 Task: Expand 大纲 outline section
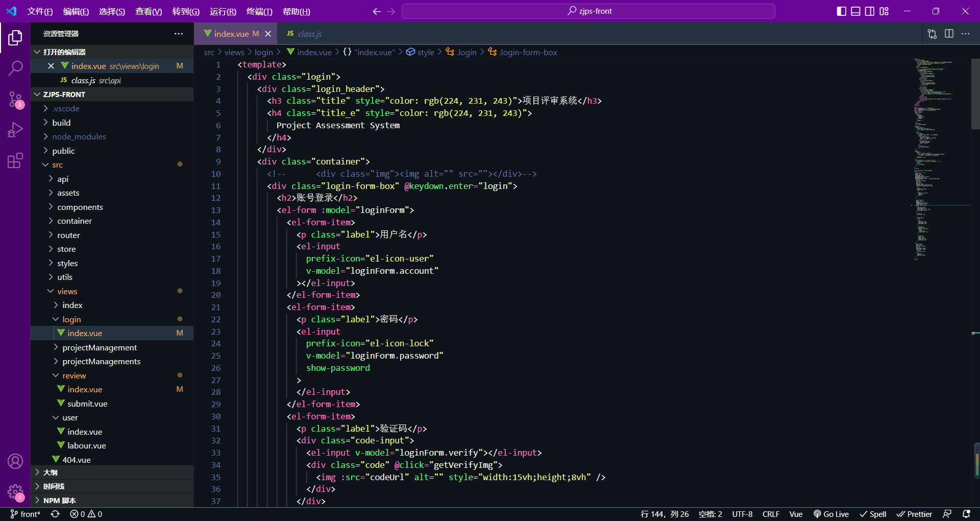(112, 472)
